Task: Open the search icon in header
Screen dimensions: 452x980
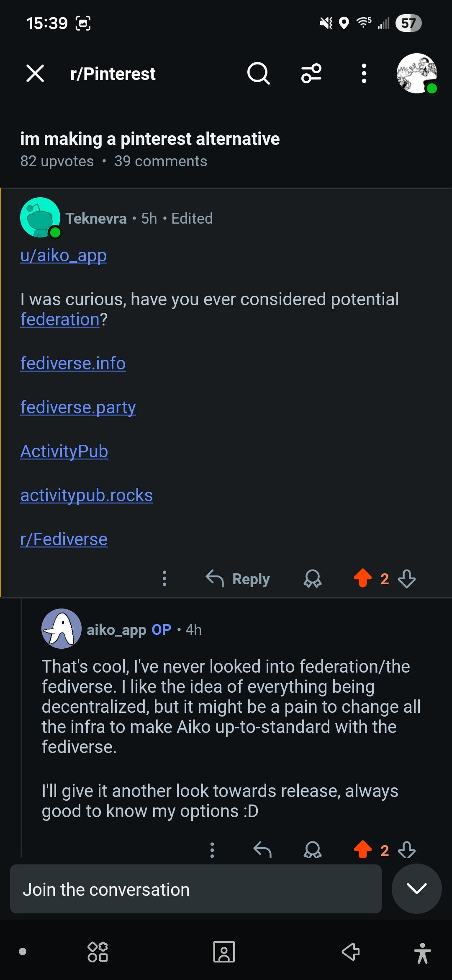Action: tap(258, 74)
